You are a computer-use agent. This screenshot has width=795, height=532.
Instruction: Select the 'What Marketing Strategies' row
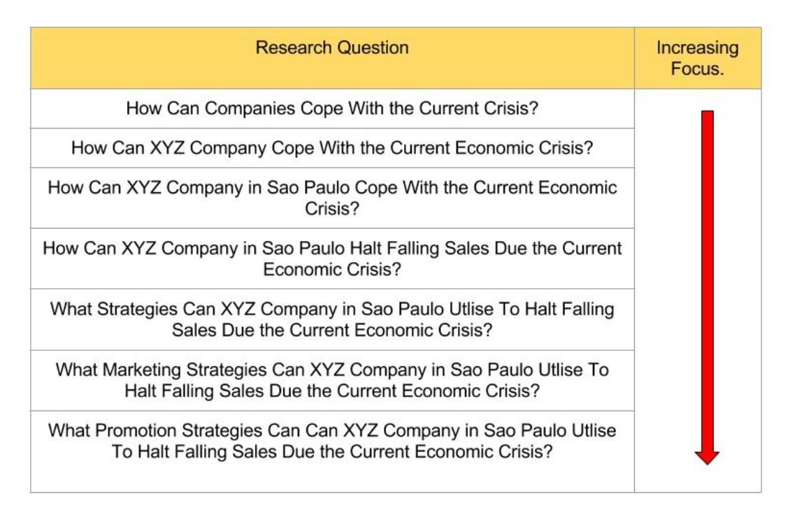click(x=332, y=380)
